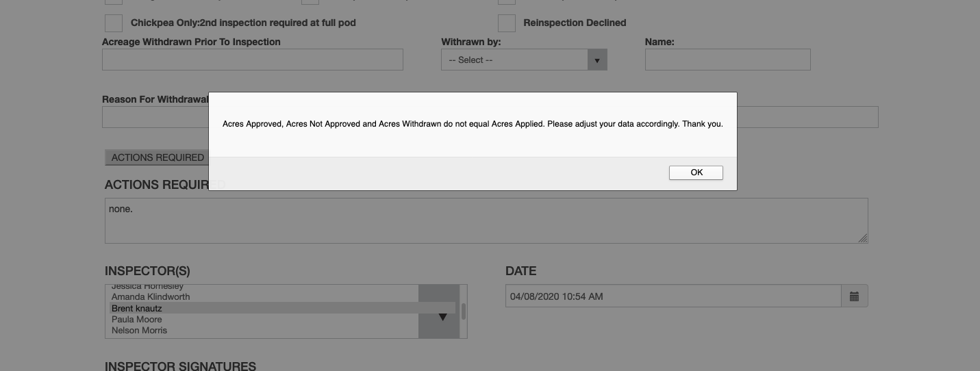Select Brent knautz in inspector list
The image size is (980, 371).
pos(137,308)
